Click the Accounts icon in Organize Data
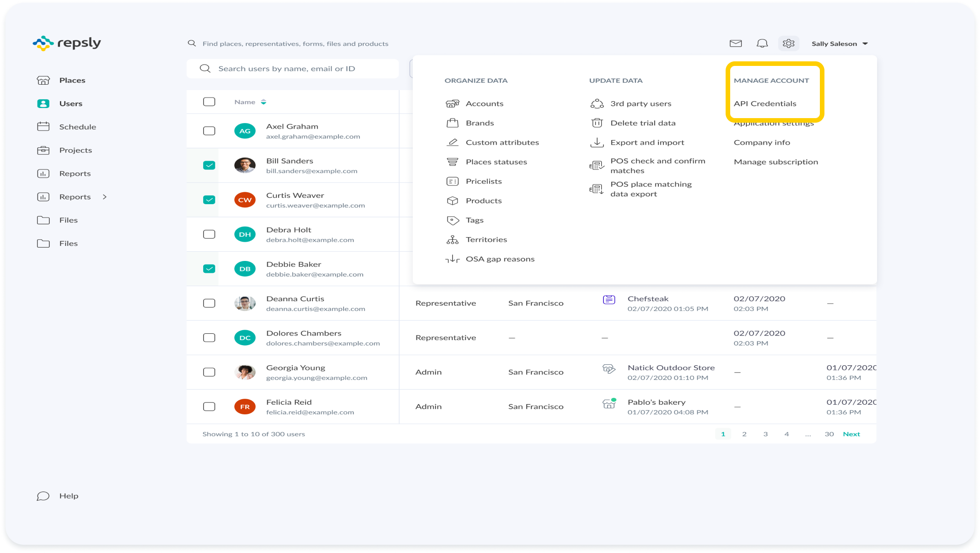The width and height of the screenshot is (980, 553). pos(452,103)
